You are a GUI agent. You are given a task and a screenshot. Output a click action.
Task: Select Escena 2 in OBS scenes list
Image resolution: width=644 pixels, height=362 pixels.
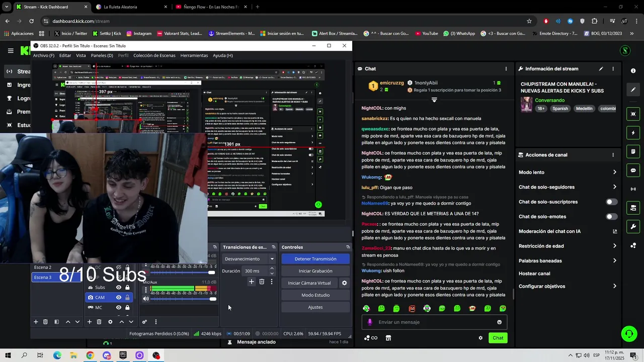click(43, 267)
